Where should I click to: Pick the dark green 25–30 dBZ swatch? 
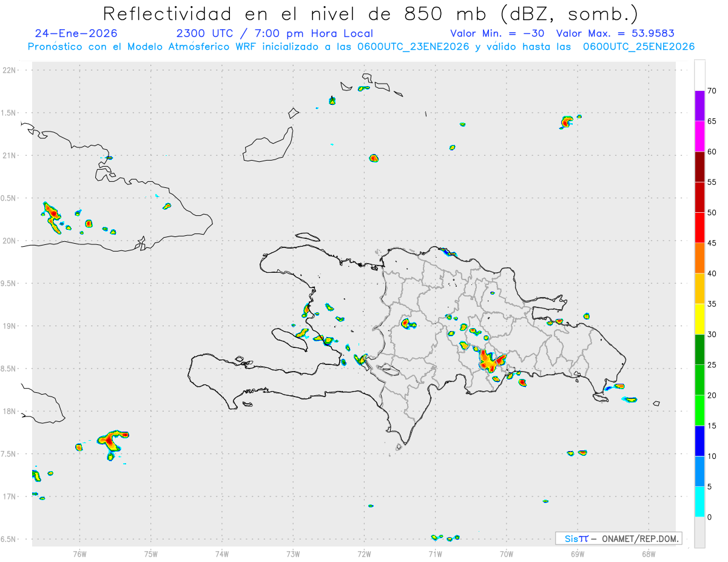(x=699, y=350)
